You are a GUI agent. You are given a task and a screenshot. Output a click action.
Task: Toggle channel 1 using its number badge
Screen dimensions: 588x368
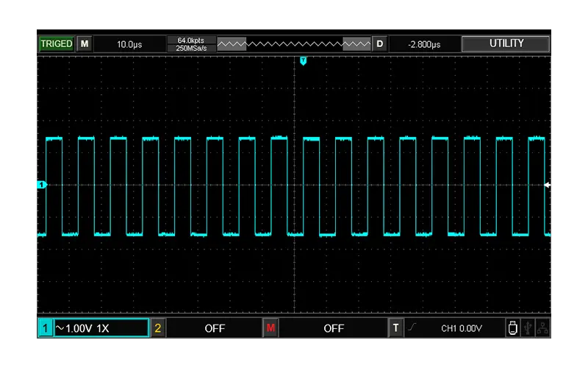[x=46, y=328]
